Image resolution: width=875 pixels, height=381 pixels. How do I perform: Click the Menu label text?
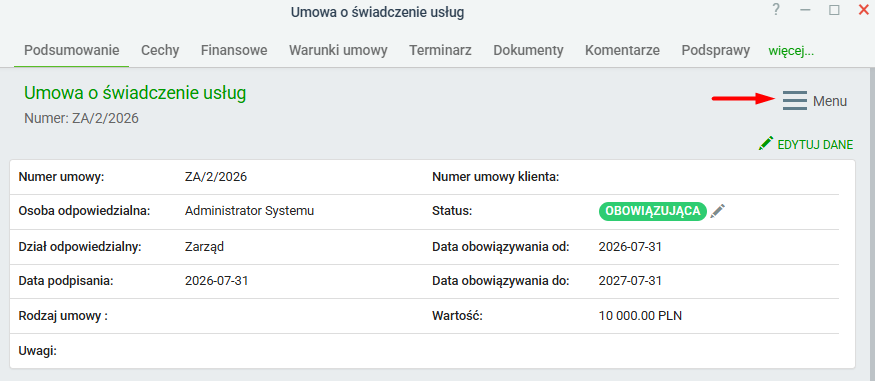[830, 101]
